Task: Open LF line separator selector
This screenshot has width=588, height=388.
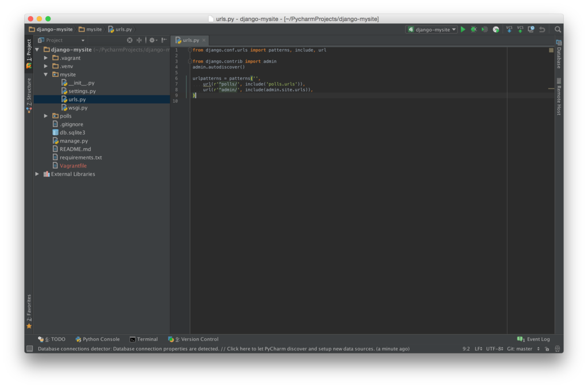Action: [x=478, y=348]
